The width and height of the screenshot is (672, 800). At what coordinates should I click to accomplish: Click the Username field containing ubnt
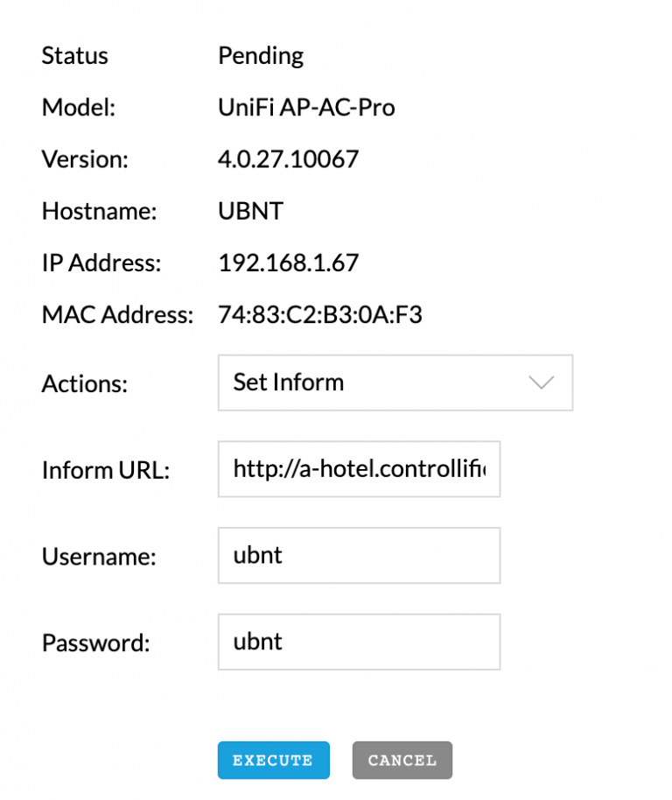point(359,555)
